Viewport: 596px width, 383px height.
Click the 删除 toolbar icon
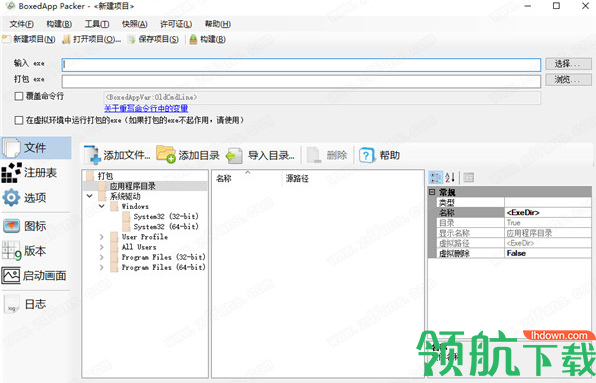point(314,155)
